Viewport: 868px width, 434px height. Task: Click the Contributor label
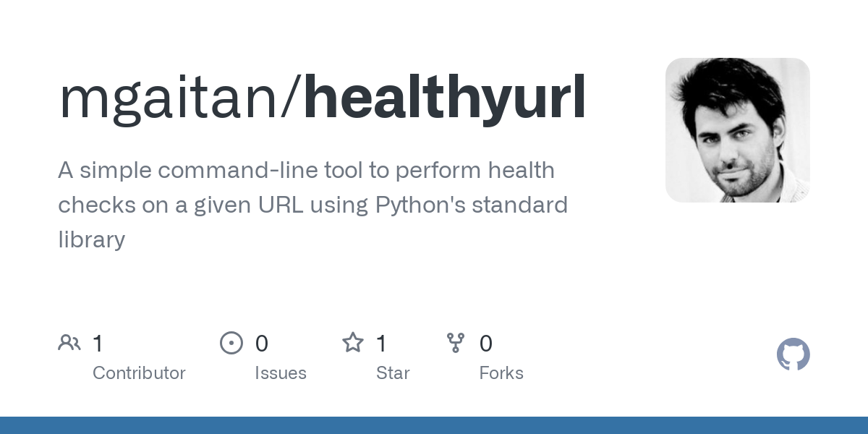click(139, 373)
